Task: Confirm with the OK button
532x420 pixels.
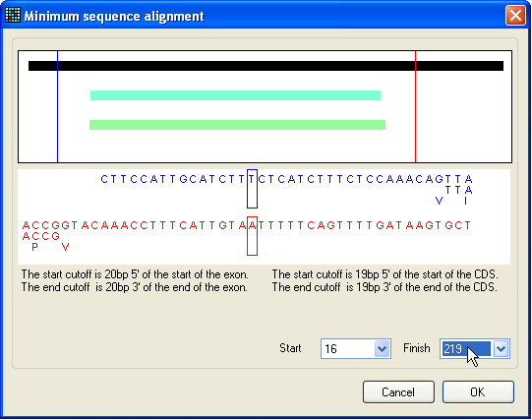Action: point(478,392)
